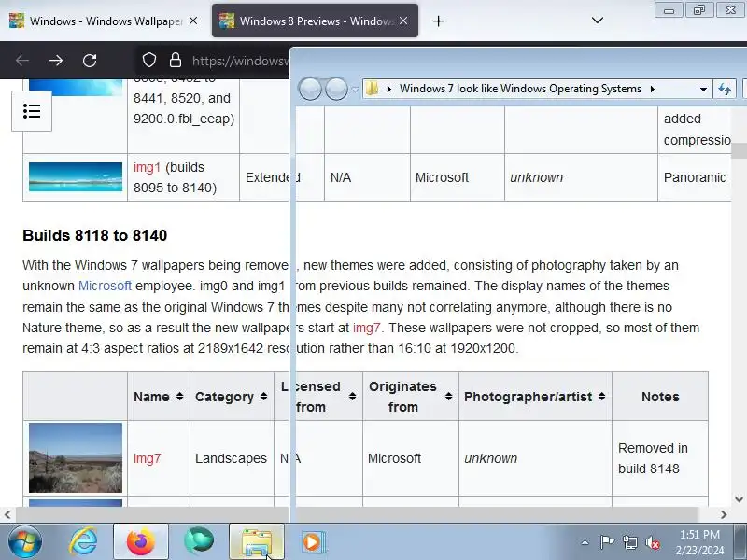Click the padlock site info icon
This screenshot has width=747, height=560.
[x=176, y=61]
